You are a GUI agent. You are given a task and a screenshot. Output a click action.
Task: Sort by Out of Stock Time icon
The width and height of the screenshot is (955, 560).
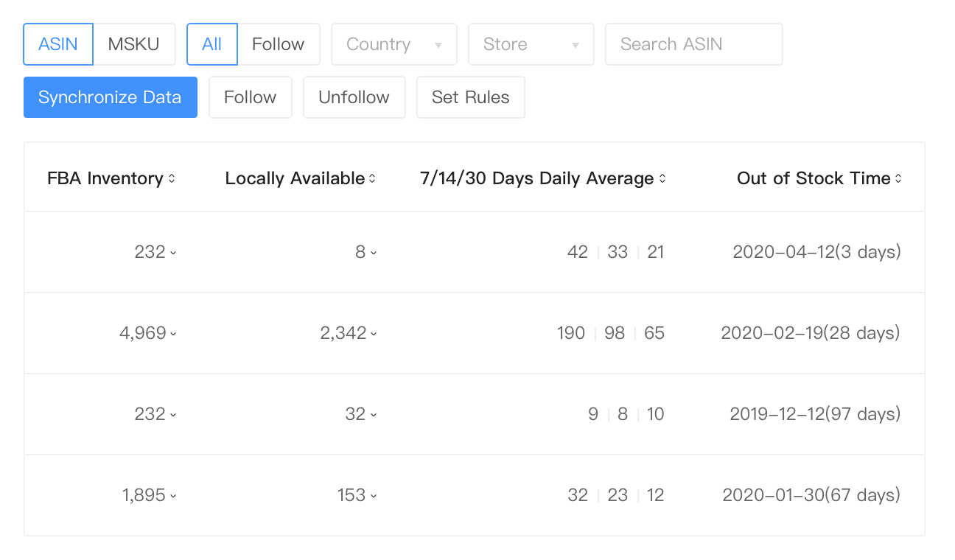(x=898, y=178)
